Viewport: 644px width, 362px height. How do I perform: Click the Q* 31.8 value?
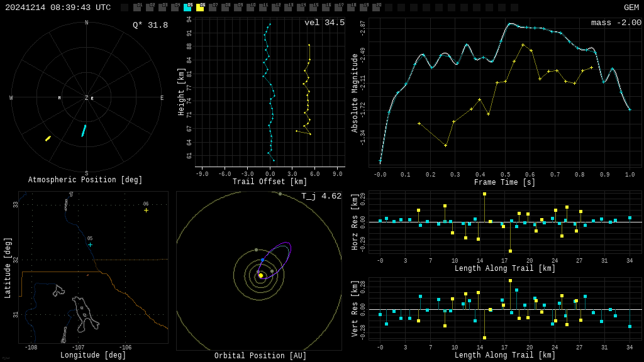click(150, 25)
